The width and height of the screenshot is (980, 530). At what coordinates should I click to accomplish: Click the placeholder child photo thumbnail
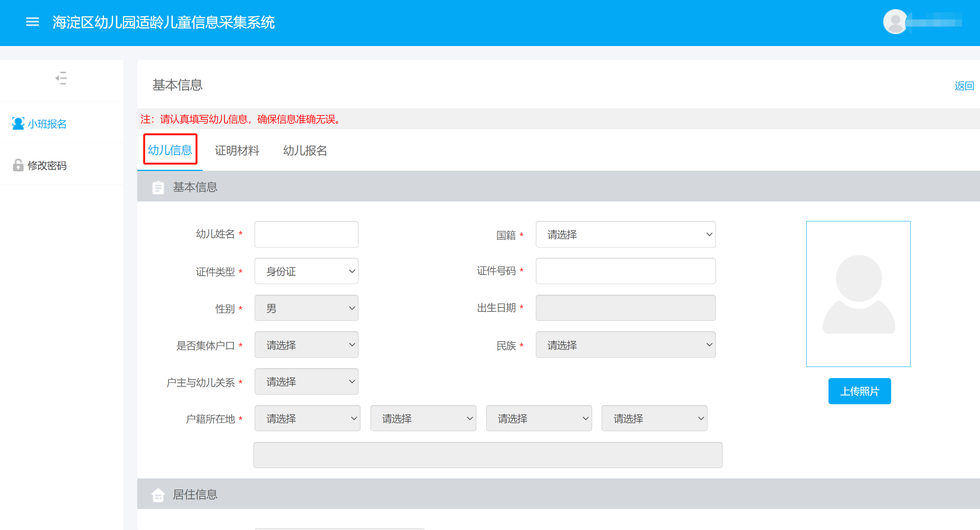pyautogui.click(x=858, y=294)
